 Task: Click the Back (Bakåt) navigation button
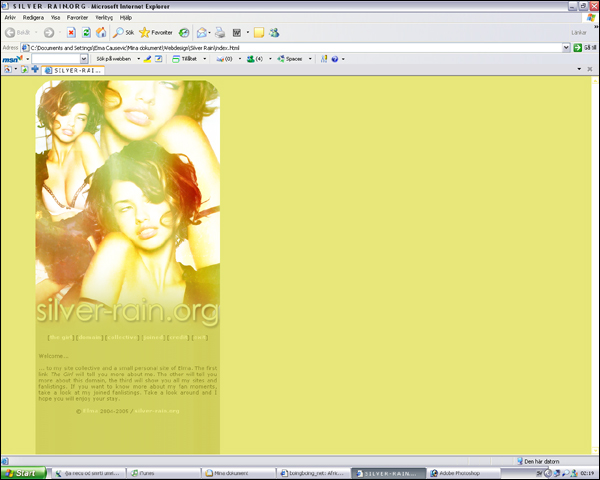[18, 33]
